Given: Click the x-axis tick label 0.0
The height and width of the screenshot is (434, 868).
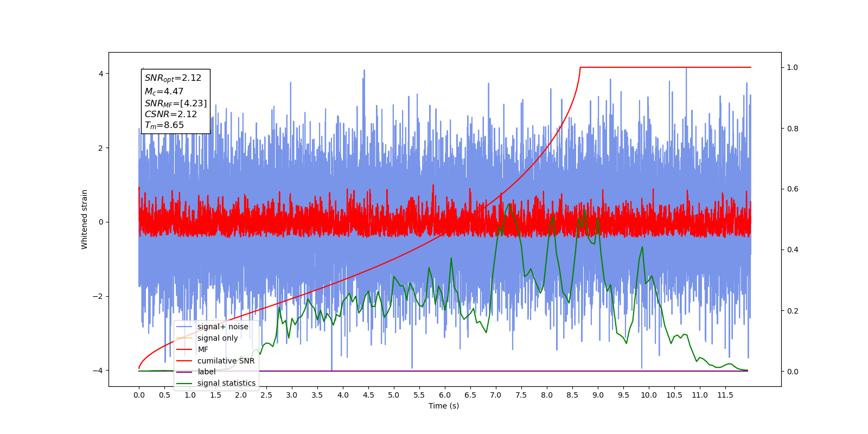Looking at the screenshot, I should pyautogui.click(x=139, y=395).
